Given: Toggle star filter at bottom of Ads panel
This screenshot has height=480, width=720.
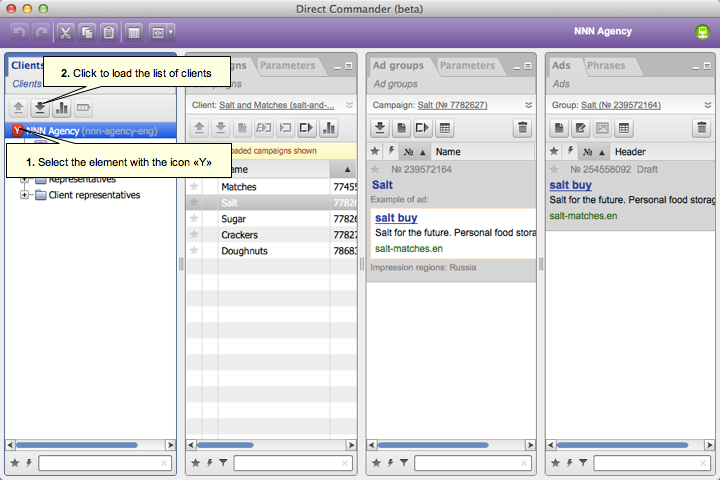Looking at the screenshot, I should (555, 463).
